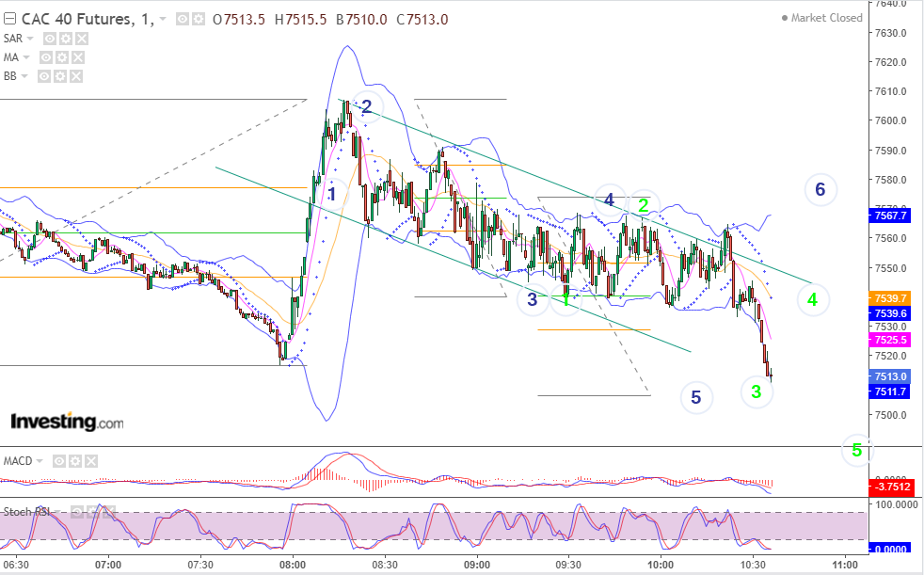Hide the MACD indicator with eye icon

59,461
